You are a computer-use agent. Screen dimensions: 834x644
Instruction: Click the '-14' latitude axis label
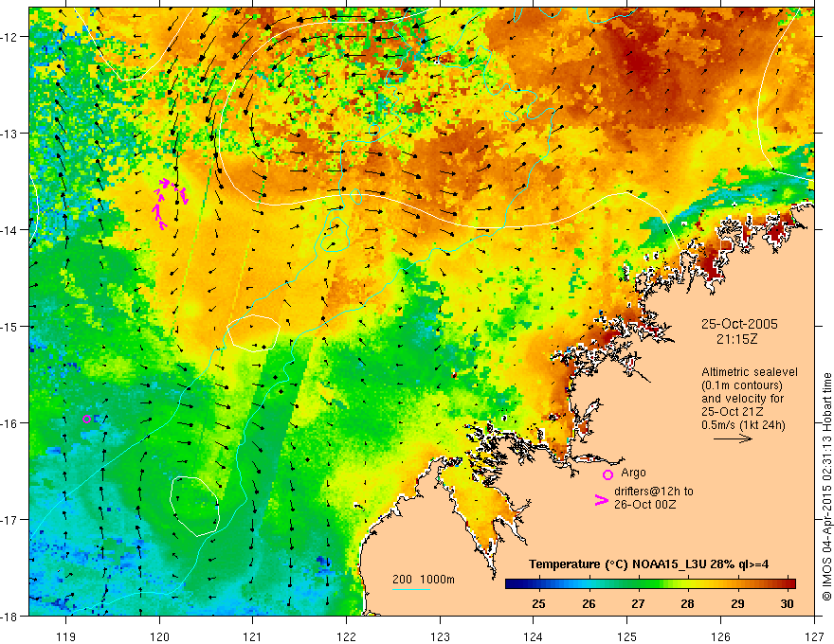point(10,230)
